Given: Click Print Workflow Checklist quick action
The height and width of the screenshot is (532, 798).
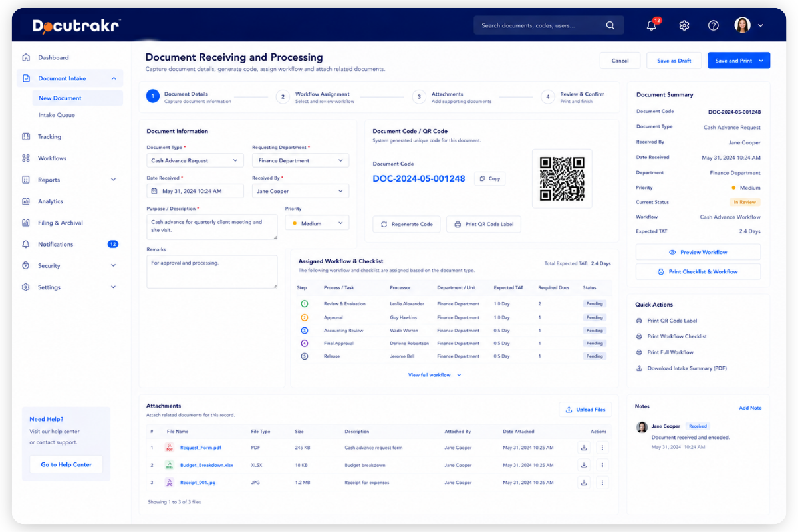Looking at the screenshot, I should click(x=672, y=336).
